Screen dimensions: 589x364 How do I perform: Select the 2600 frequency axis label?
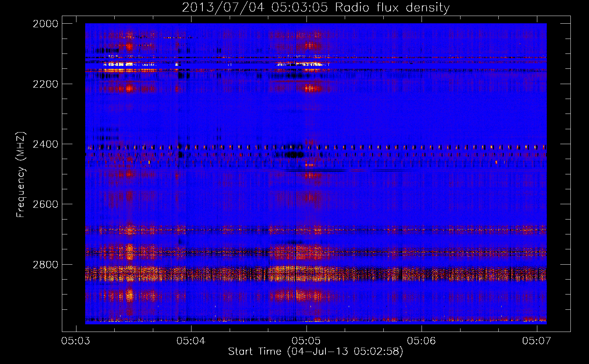click(46, 204)
